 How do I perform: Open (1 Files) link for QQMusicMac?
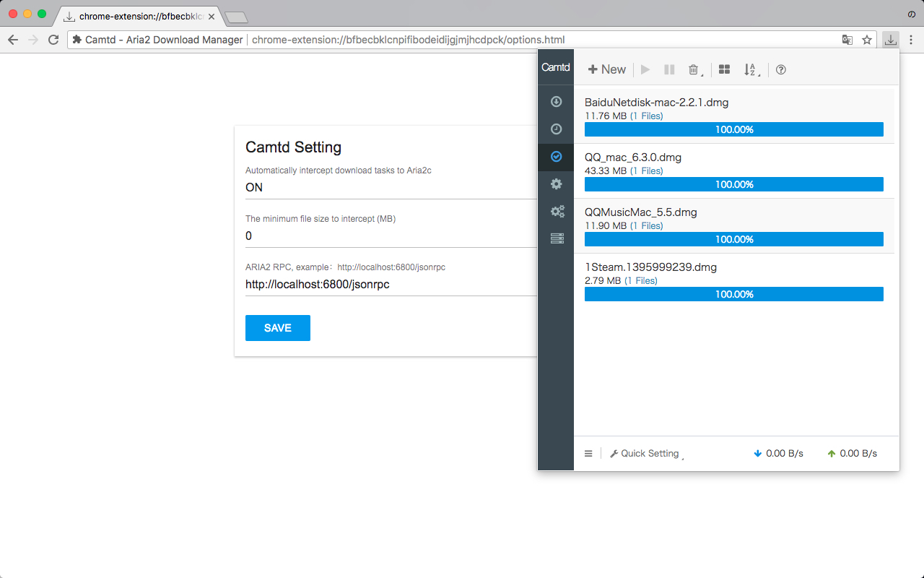click(x=646, y=225)
